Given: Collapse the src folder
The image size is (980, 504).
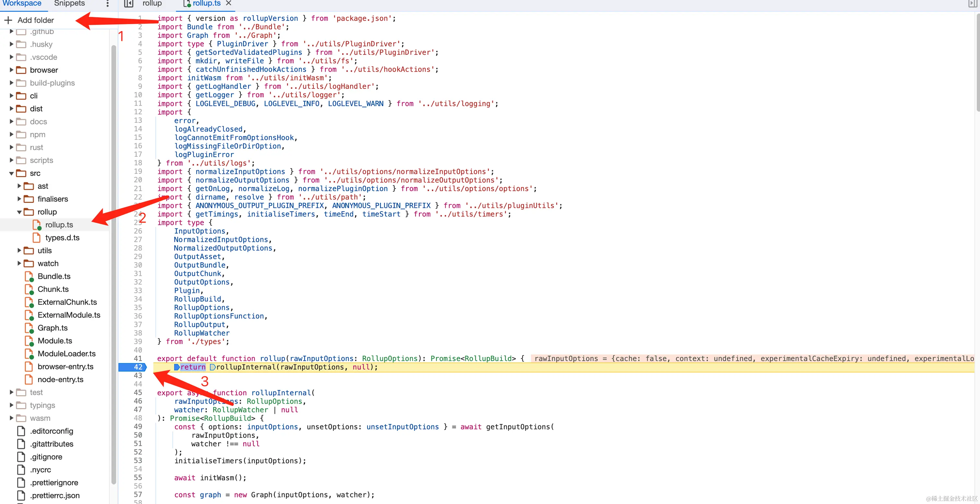Looking at the screenshot, I should pos(11,173).
